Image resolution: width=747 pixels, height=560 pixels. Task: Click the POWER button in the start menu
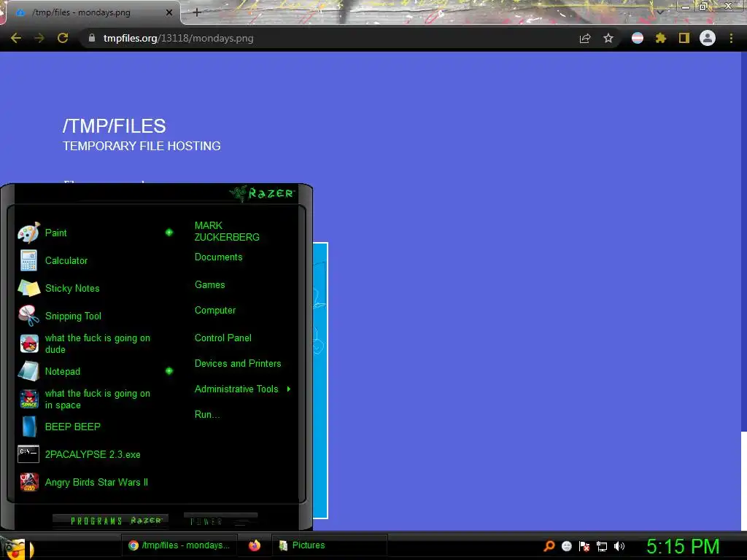(x=220, y=521)
